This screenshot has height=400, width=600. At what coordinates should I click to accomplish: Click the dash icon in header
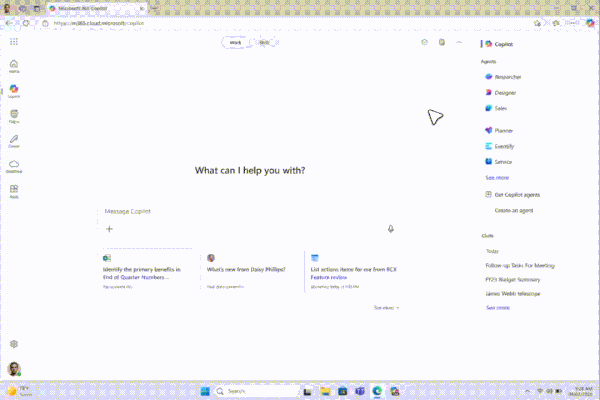459,42
